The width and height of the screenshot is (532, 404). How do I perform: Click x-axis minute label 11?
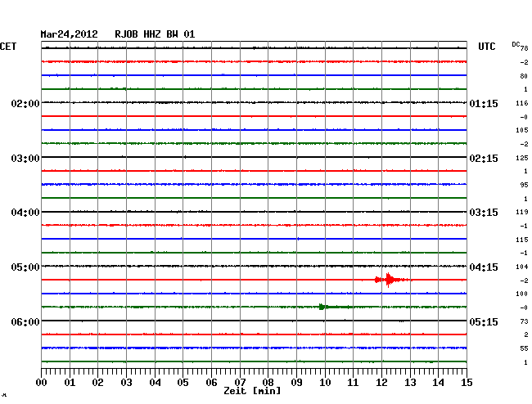click(353, 382)
